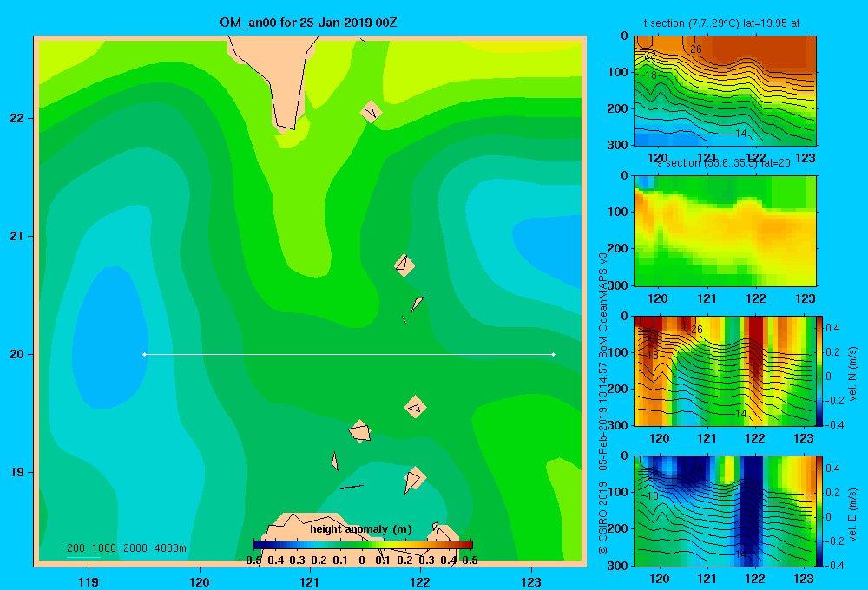Click longitude label 120 below the main map
This screenshot has height=590, width=868.
(200, 581)
